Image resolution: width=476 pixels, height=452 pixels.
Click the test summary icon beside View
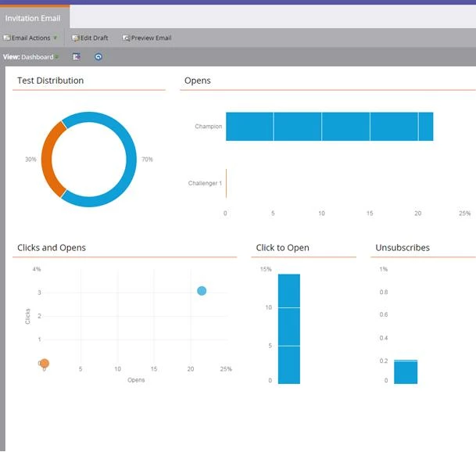77,57
